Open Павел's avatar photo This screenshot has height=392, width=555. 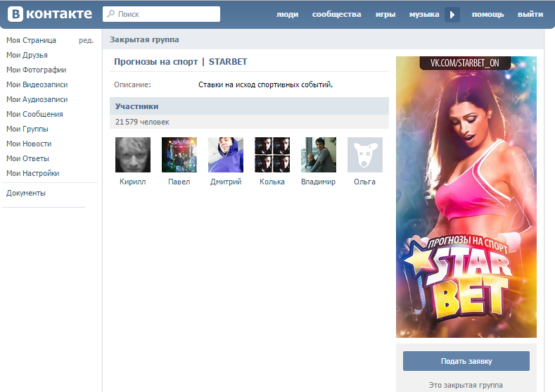tap(179, 155)
